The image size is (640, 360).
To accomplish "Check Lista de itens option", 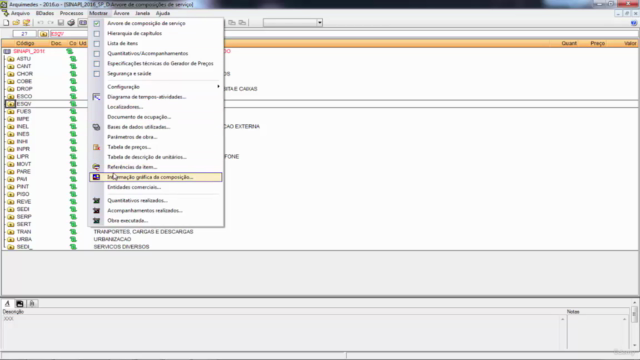I will click(x=96, y=44).
